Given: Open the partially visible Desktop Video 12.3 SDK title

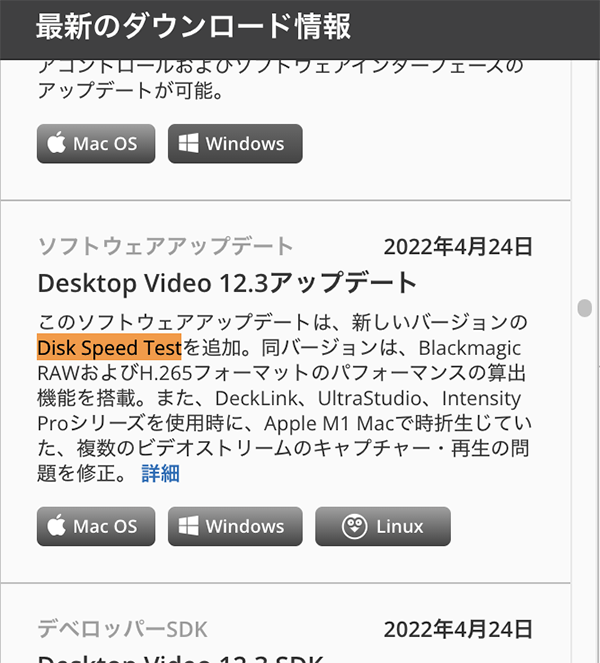Looking at the screenshot, I should click(x=181, y=659).
